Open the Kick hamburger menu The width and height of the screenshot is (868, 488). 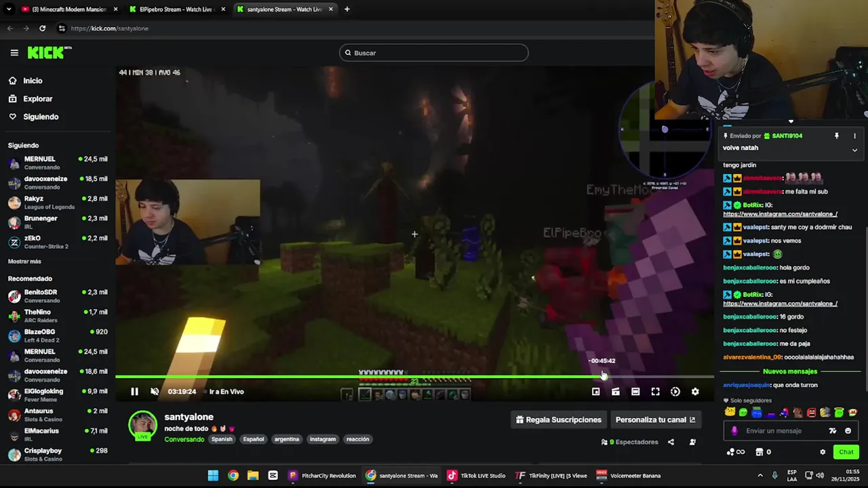[x=14, y=53]
